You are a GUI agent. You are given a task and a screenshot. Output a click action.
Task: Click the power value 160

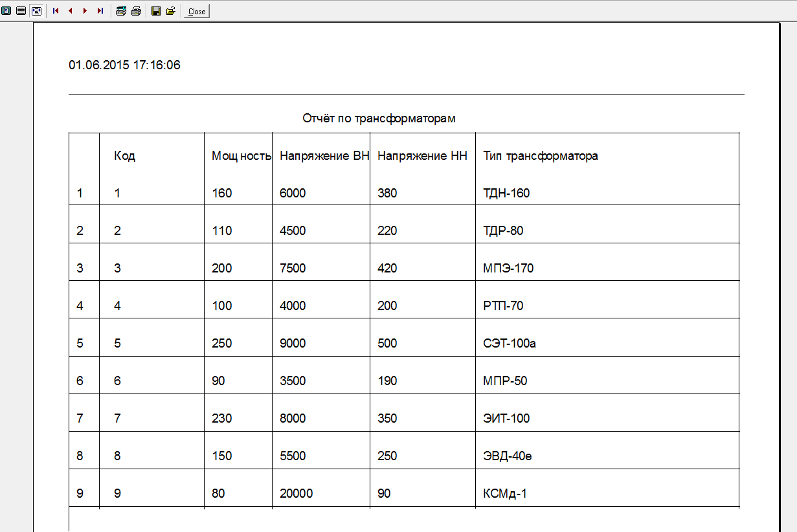[x=221, y=193]
